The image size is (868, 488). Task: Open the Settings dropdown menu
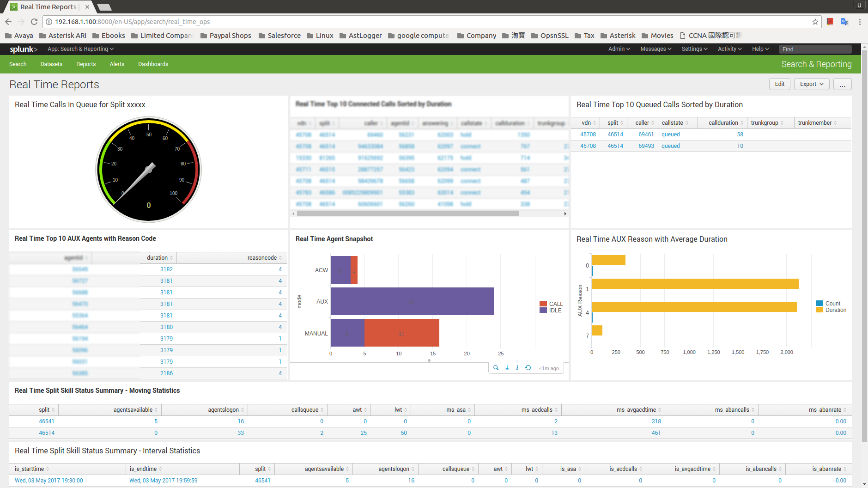pos(694,49)
